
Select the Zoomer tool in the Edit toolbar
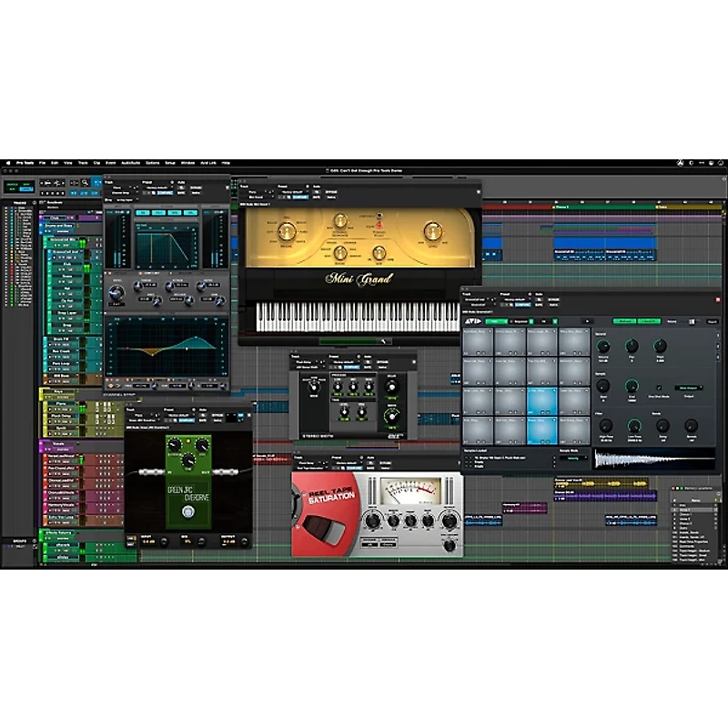pyautogui.click(x=85, y=183)
